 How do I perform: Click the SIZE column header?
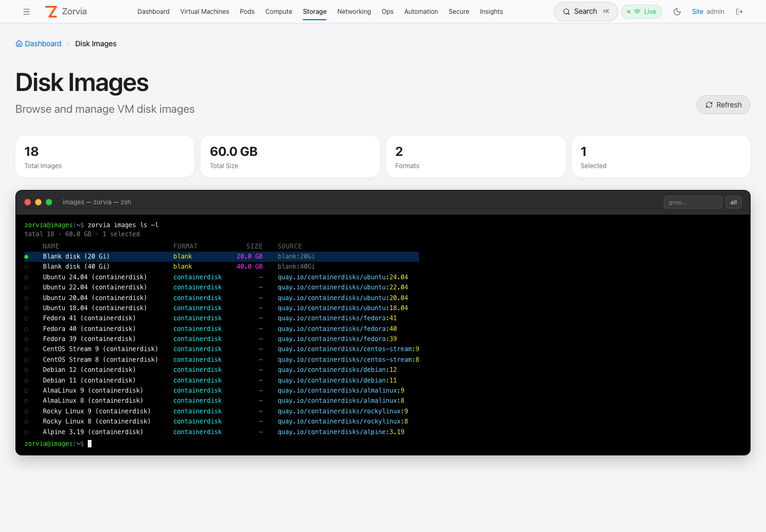(x=255, y=246)
